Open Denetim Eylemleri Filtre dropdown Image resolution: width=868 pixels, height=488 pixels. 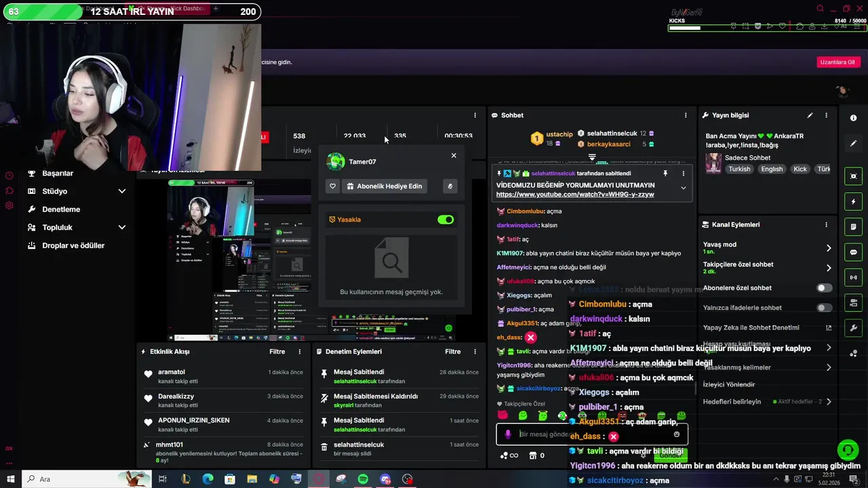(453, 352)
